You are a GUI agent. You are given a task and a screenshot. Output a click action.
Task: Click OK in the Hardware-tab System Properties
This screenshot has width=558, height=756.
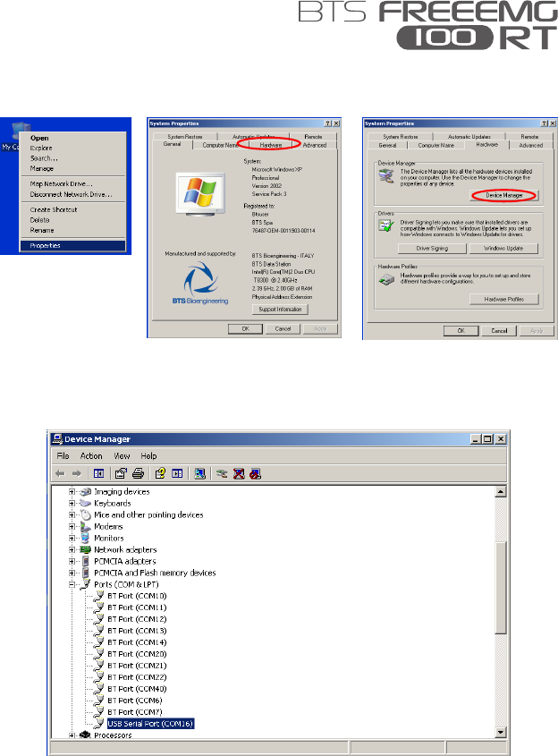point(461,331)
